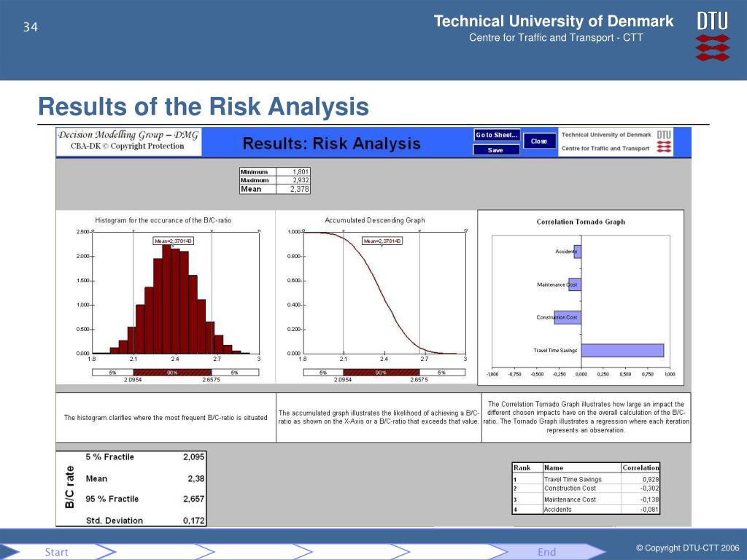This screenshot has height=560, width=747.
Task: Click the Decision Modelling Group – DMG text
Action: tap(128, 135)
